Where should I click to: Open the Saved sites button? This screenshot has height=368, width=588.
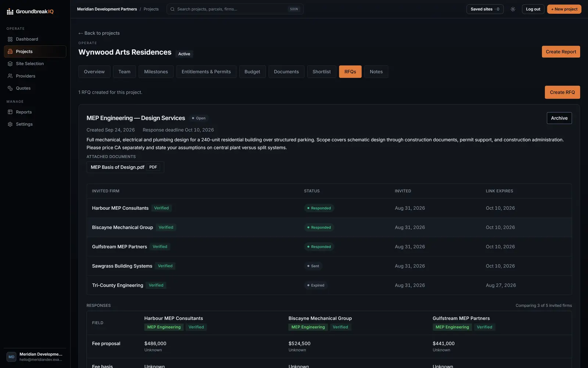[485, 9]
